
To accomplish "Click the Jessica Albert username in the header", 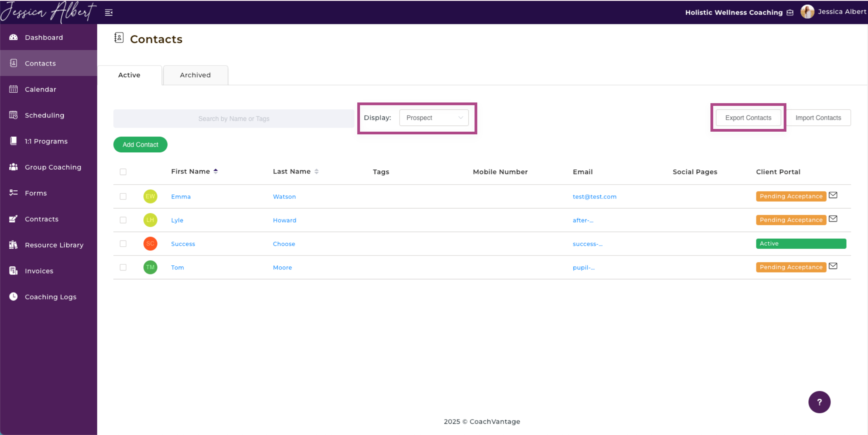I will 842,12.
